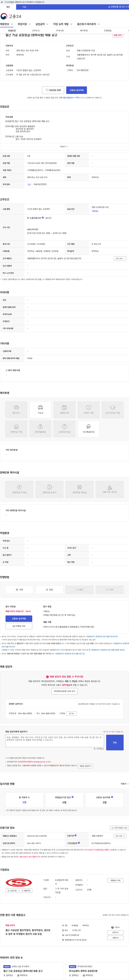The height and width of the screenshot is (980, 129).
Task: Click the 주택자금 지원 benefit icon
Action: pyautogui.click(x=16, y=429)
